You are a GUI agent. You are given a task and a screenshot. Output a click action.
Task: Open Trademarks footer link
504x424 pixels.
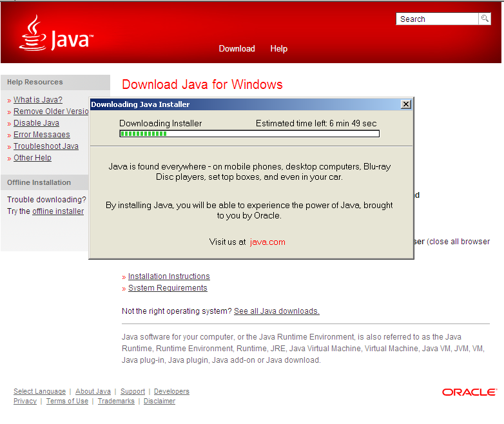pyautogui.click(x=116, y=401)
